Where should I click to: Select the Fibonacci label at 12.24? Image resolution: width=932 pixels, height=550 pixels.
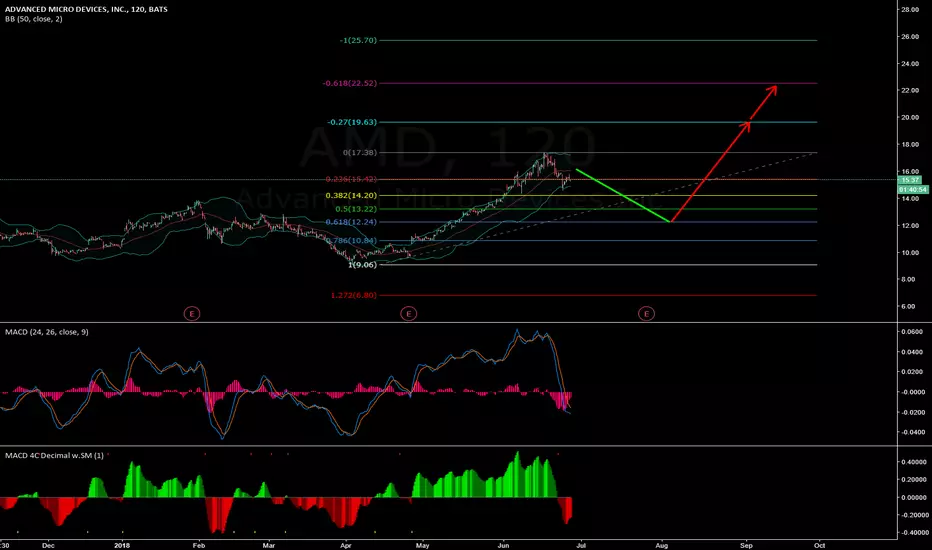point(351,222)
